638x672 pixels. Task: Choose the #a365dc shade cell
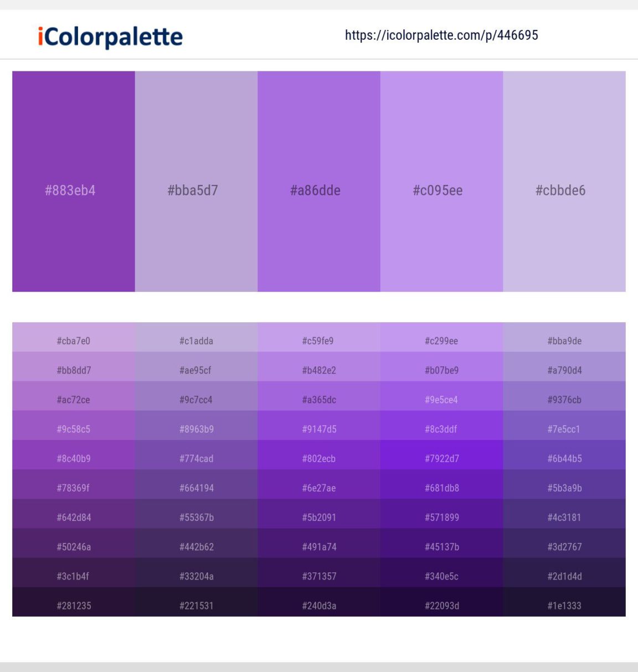pos(319,399)
